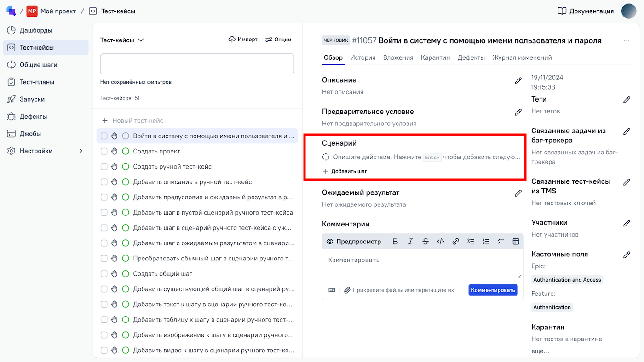Open the Журнал изменений tab
Viewport: 644px width, 362px height.
[522, 57]
